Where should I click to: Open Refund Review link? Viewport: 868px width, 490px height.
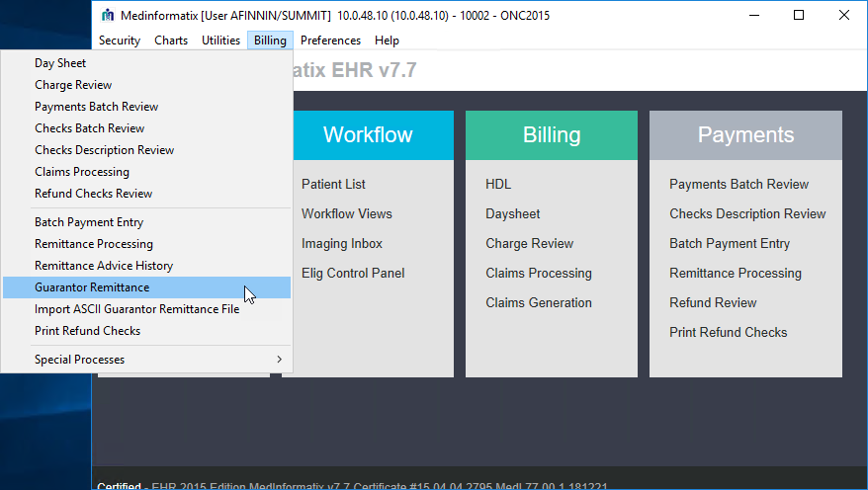tap(713, 303)
